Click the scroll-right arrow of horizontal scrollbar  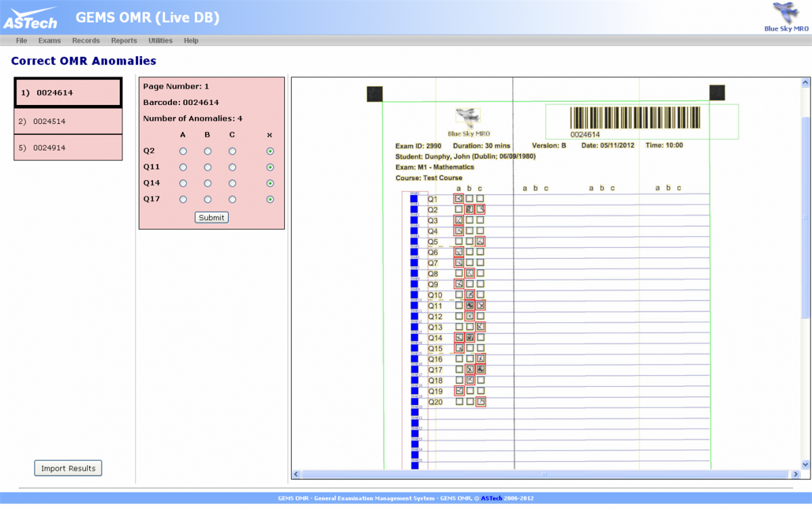[x=794, y=474]
